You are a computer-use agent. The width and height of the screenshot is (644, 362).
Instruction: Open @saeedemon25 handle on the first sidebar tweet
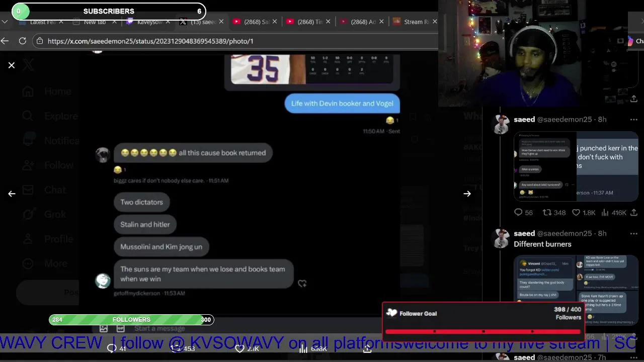[x=565, y=120]
